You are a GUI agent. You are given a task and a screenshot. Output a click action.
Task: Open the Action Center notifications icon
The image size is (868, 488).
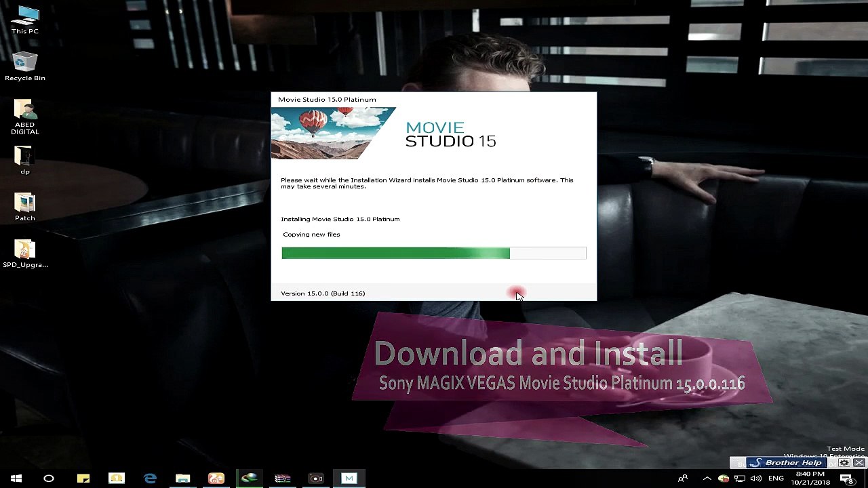click(x=846, y=479)
